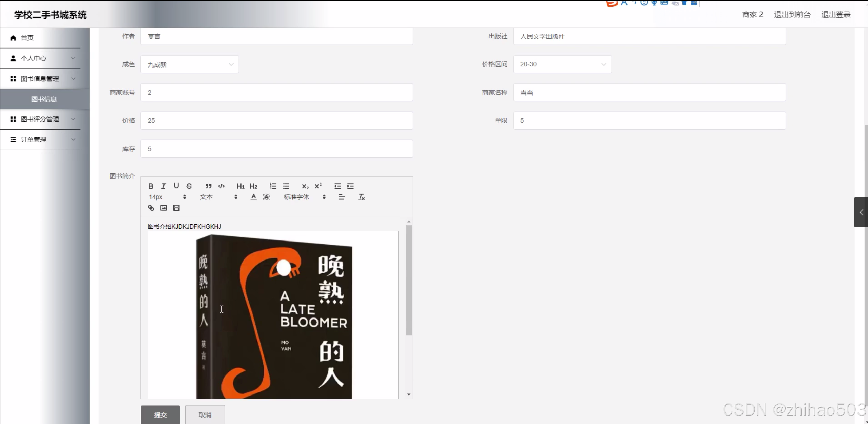Create an ordered numbered list

[x=273, y=186]
